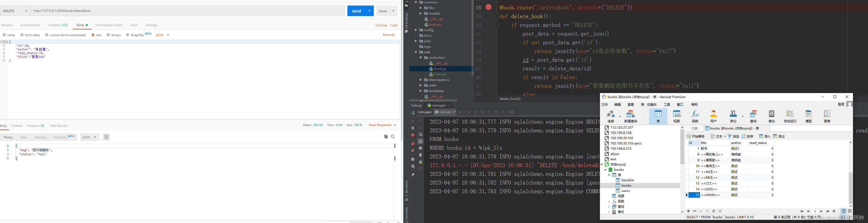Select the GraphQL body radio

[128, 35]
